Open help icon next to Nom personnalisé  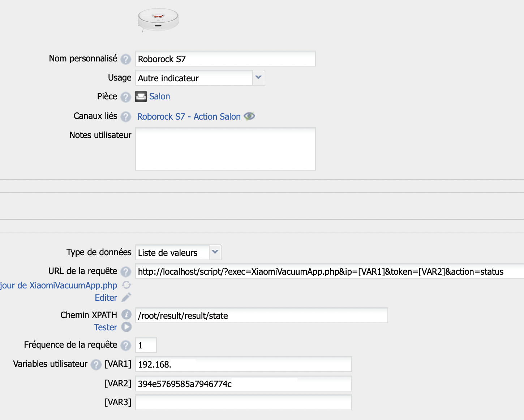tap(125, 59)
